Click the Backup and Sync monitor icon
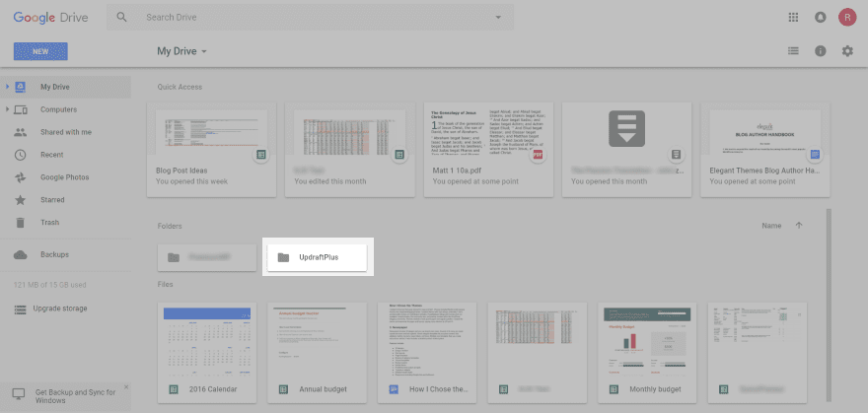The width and height of the screenshot is (868, 413). point(19,394)
